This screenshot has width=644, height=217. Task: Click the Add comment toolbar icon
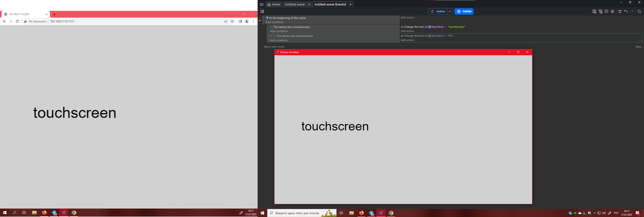click(x=607, y=11)
